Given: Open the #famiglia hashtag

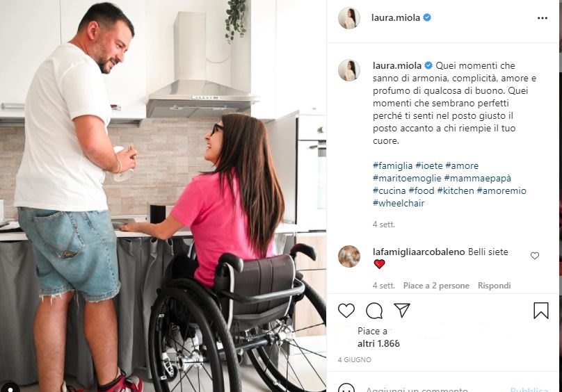Looking at the screenshot, I should pyautogui.click(x=392, y=165).
